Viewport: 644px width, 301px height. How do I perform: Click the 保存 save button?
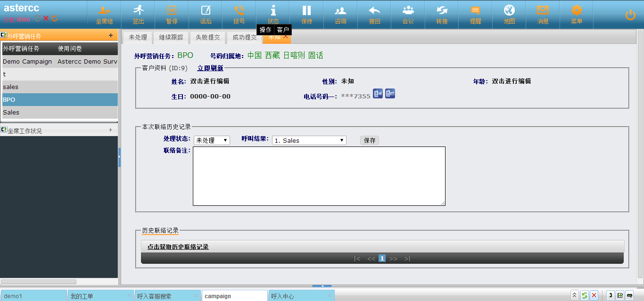pyautogui.click(x=370, y=140)
